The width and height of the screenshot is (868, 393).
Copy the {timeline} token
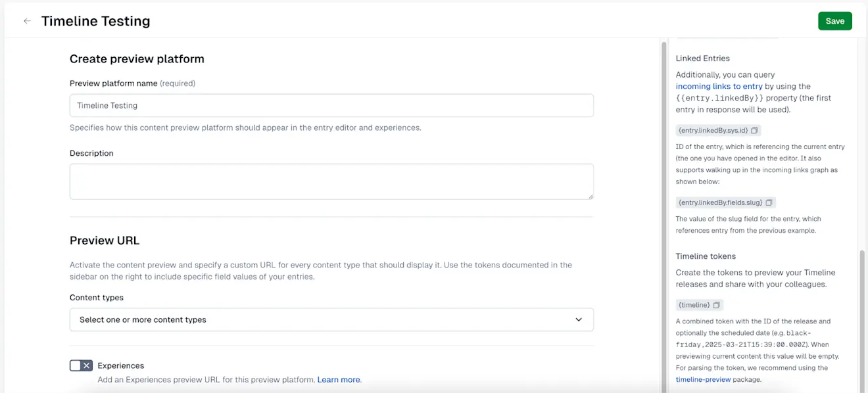(716, 305)
